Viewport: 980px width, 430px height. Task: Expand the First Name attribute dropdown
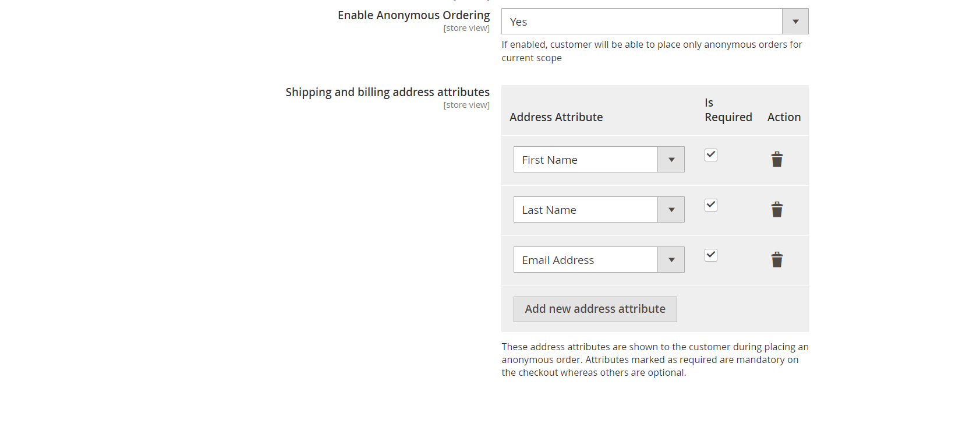599,160
